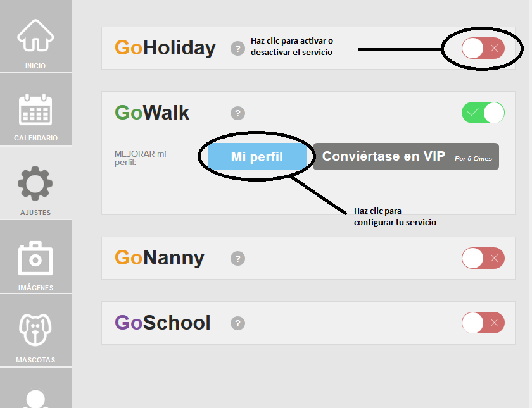Click the Conviértase en VIP button
The image size is (532, 408).
point(405,157)
